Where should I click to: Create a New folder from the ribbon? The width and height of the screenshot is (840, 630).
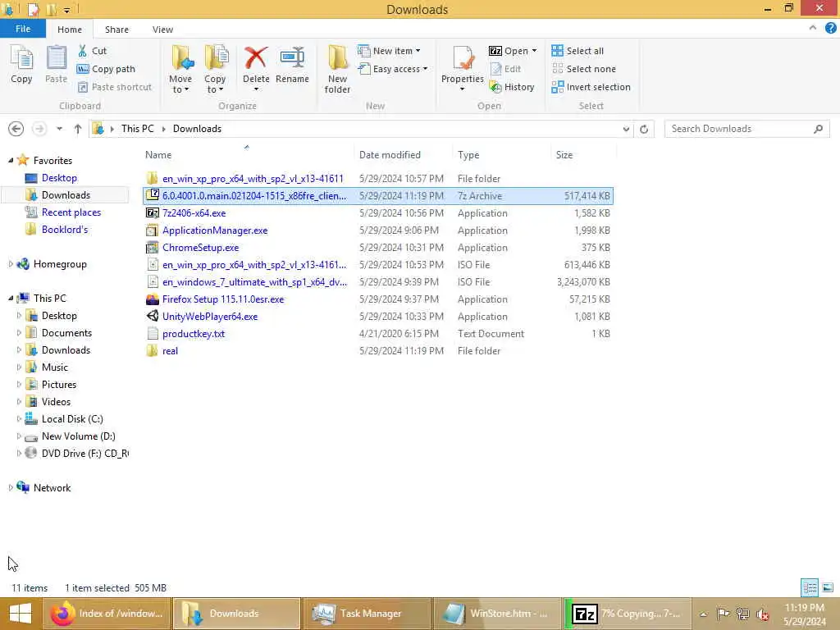click(337, 70)
